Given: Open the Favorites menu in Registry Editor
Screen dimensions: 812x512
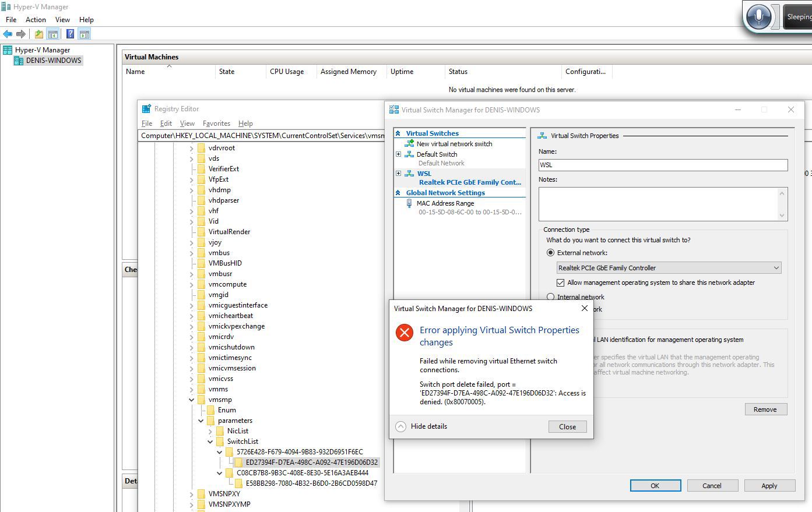Looking at the screenshot, I should (x=216, y=123).
